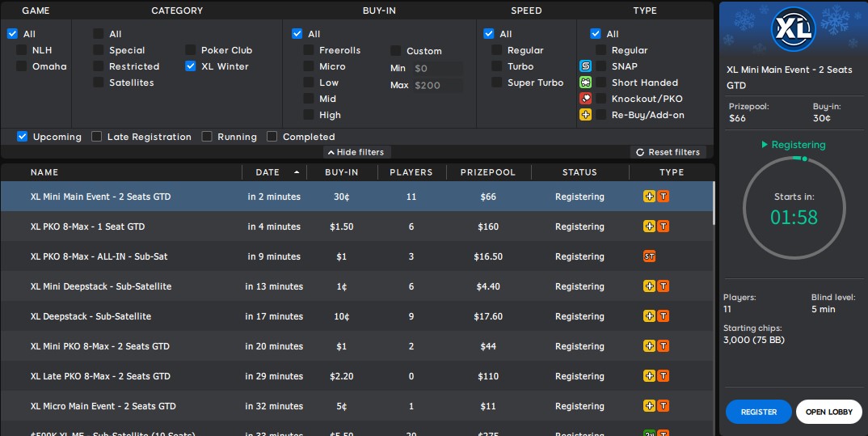Sort the list by the Prizepool column header

coord(486,172)
